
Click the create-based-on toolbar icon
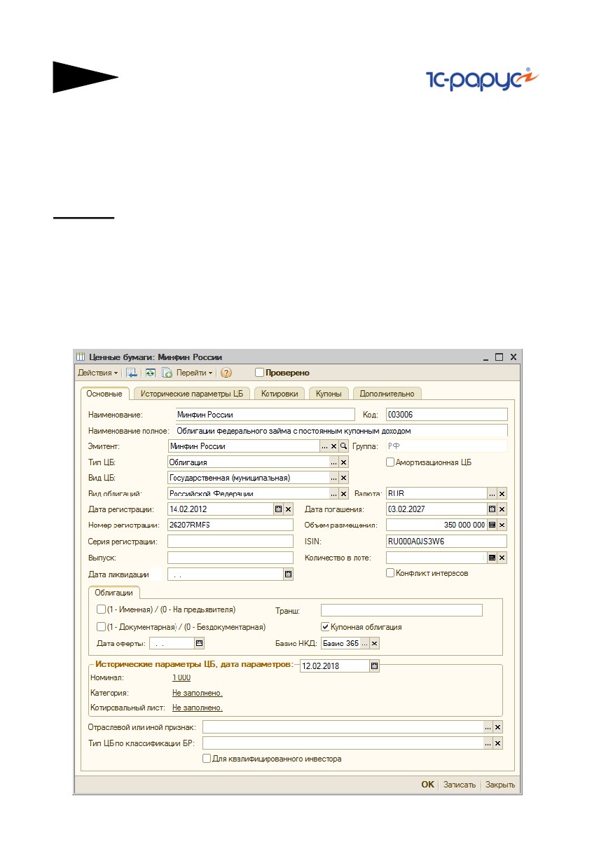click(167, 373)
